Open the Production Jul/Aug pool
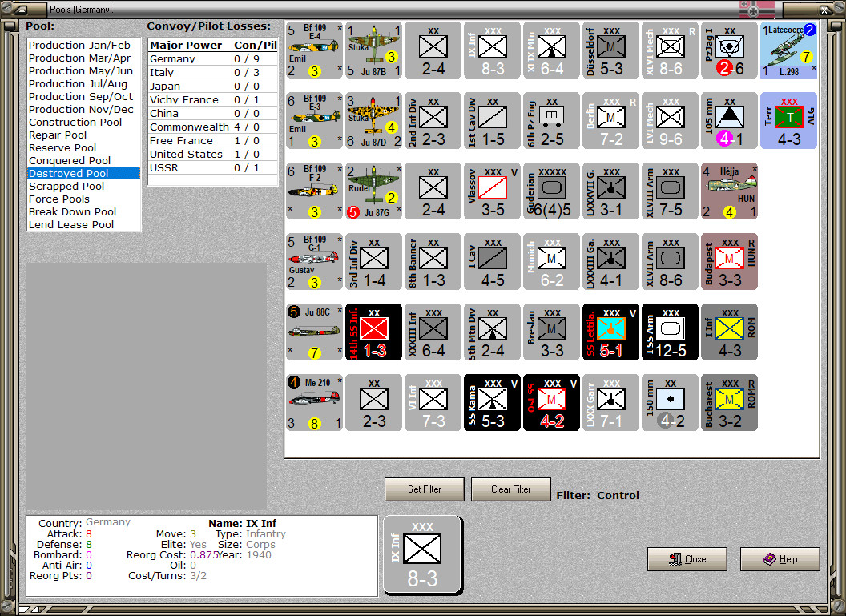The width and height of the screenshot is (846, 616). click(83, 83)
